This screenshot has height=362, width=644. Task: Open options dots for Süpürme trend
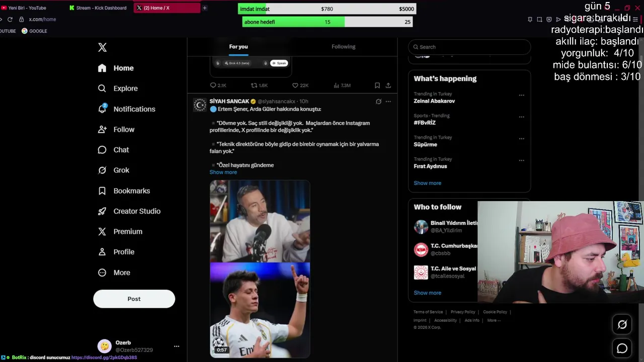click(x=521, y=138)
